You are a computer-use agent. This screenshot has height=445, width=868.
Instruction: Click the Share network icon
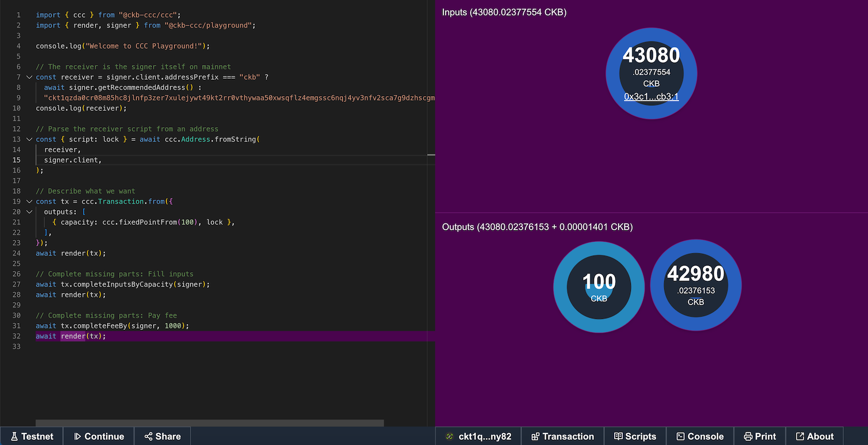coord(149,436)
